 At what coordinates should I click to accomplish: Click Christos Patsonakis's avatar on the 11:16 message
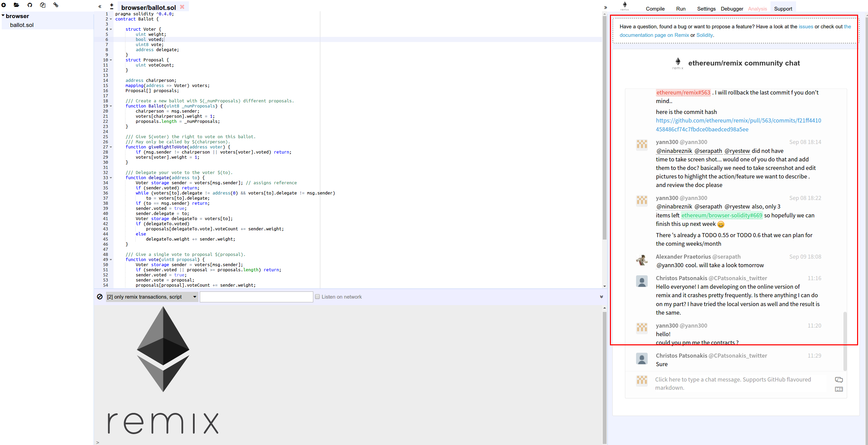click(642, 281)
